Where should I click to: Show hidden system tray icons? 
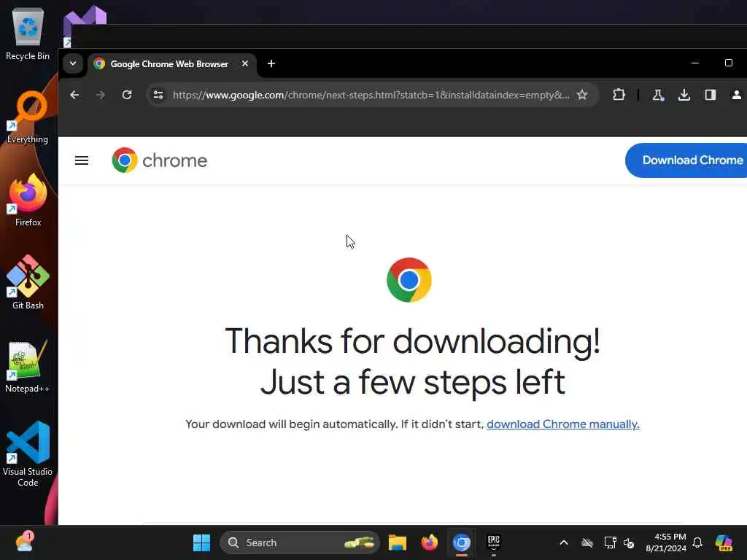pyautogui.click(x=564, y=542)
